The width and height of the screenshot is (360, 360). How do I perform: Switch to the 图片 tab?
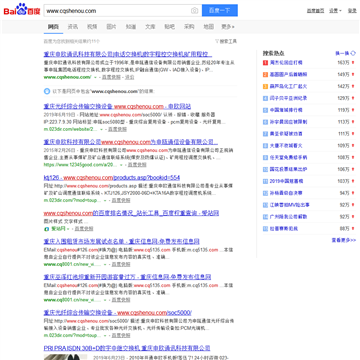point(111,27)
